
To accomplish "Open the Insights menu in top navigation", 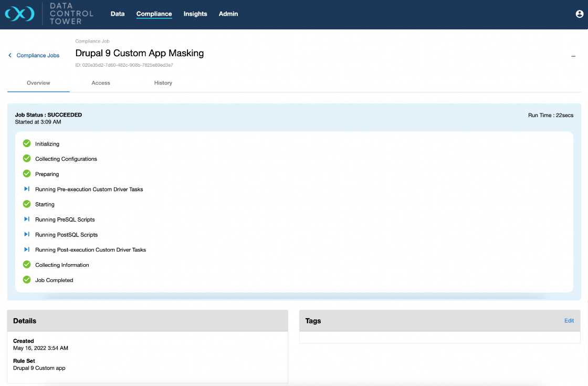I will point(195,14).
